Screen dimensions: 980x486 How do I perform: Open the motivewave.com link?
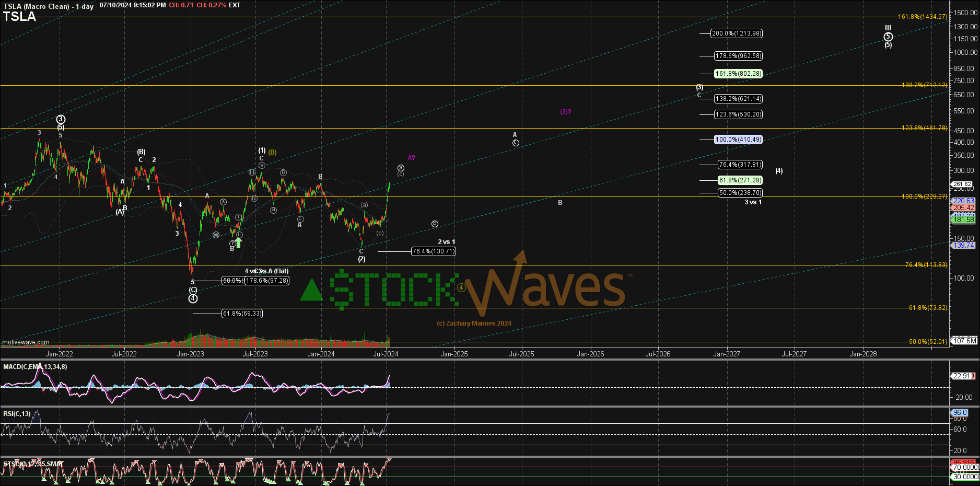26,342
